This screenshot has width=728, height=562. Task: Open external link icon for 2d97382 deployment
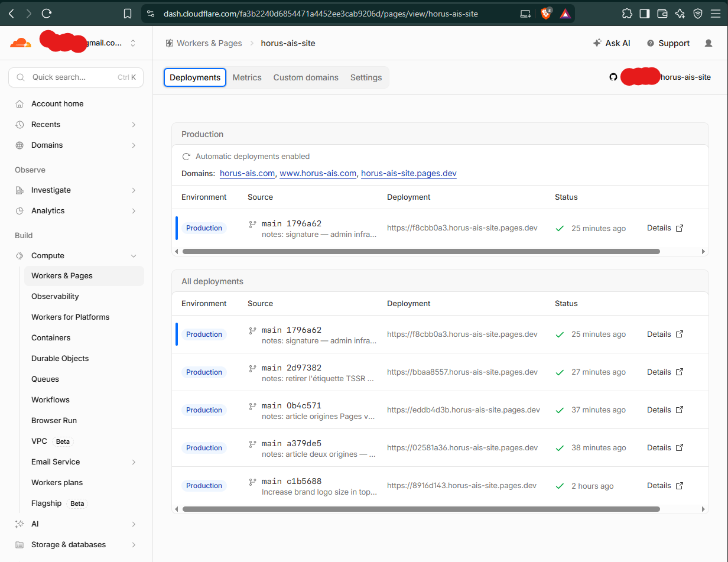tap(680, 372)
